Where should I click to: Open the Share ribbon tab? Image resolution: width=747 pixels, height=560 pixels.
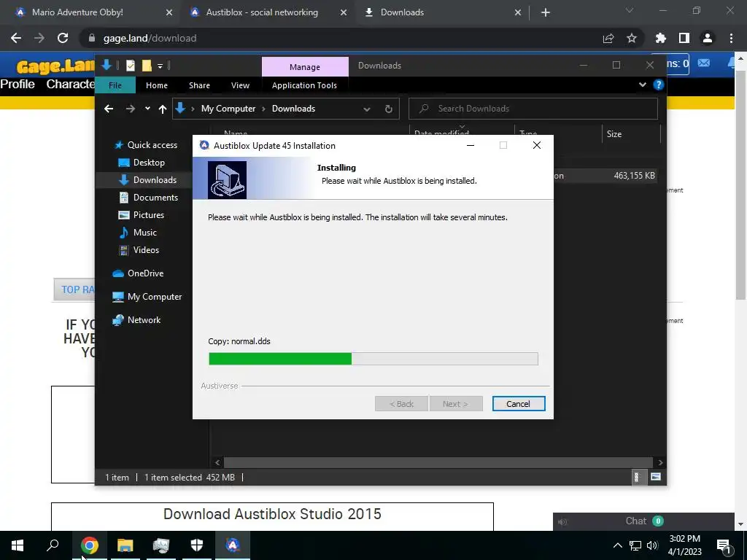[x=199, y=85]
